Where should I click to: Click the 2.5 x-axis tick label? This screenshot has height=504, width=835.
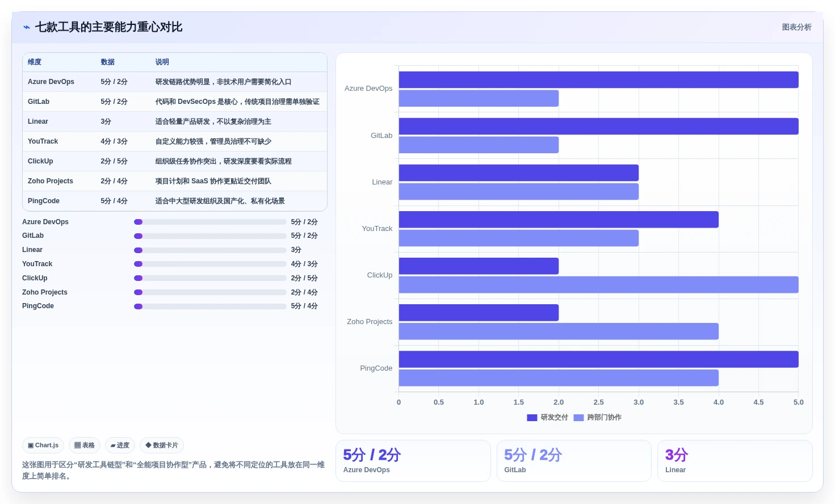(598, 402)
